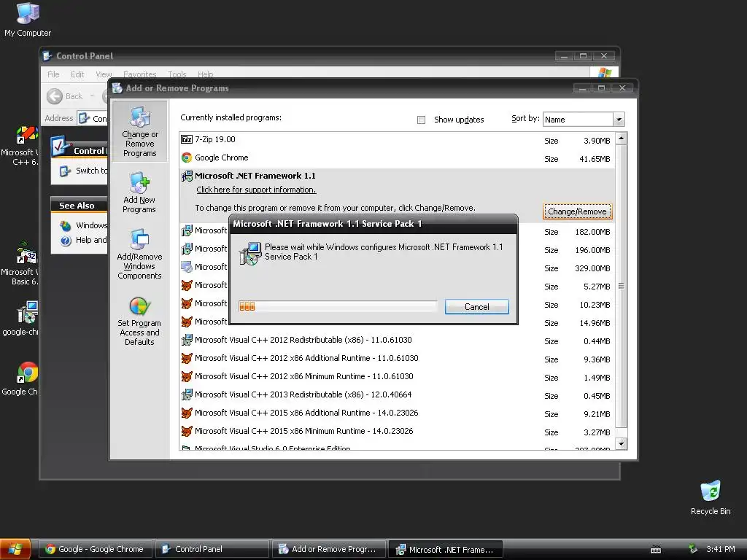
Task: Click Back arrow in Control Panel window
Action: pyautogui.click(x=54, y=96)
